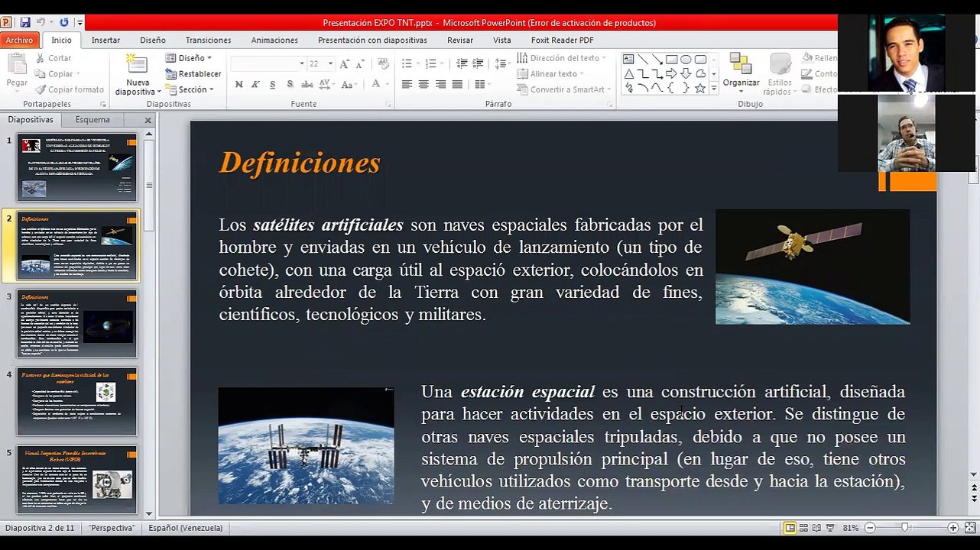
Task: Toggle bold formatting (N)
Action: coord(239,84)
